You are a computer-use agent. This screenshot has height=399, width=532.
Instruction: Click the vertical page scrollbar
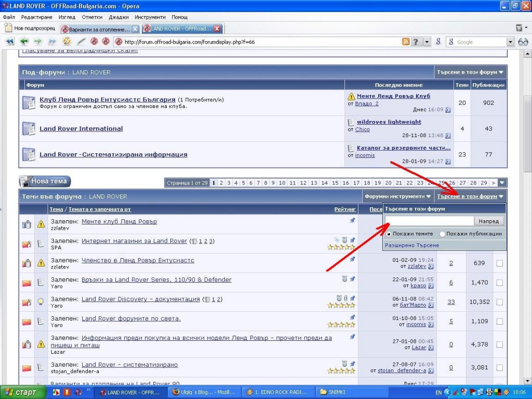(527, 156)
